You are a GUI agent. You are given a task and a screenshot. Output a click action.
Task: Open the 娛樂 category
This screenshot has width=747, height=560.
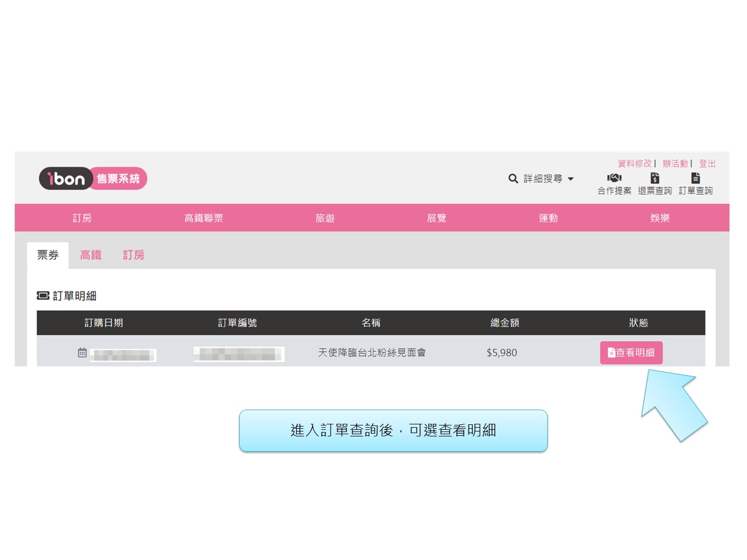pos(660,218)
